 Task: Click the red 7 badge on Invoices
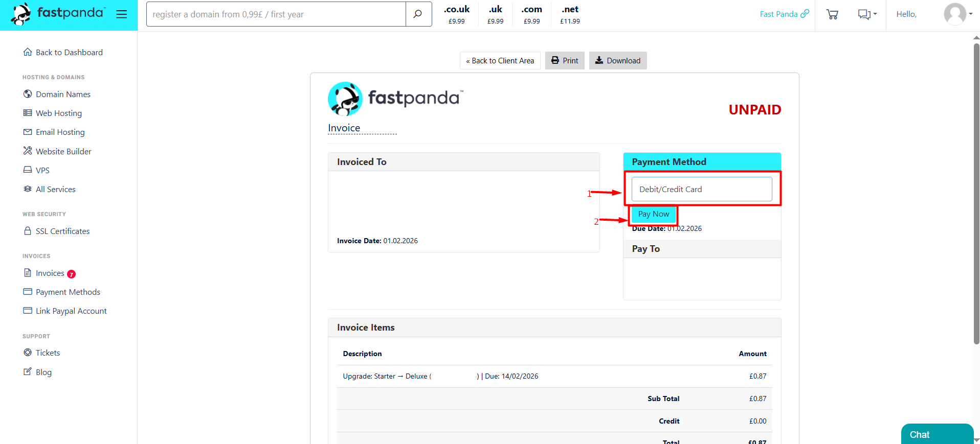click(x=72, y=274)
